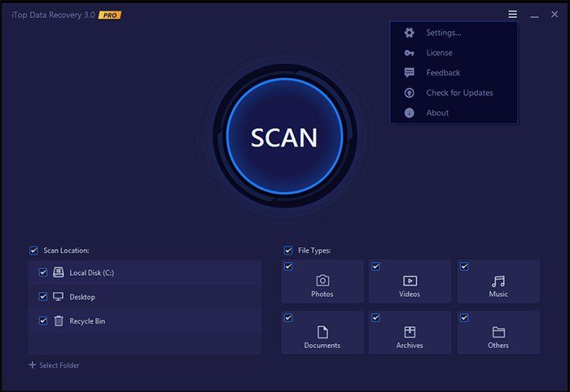Disable the Videos file type checkbox
The width and height of the screenshot is (570, 392).
[376, 267]
